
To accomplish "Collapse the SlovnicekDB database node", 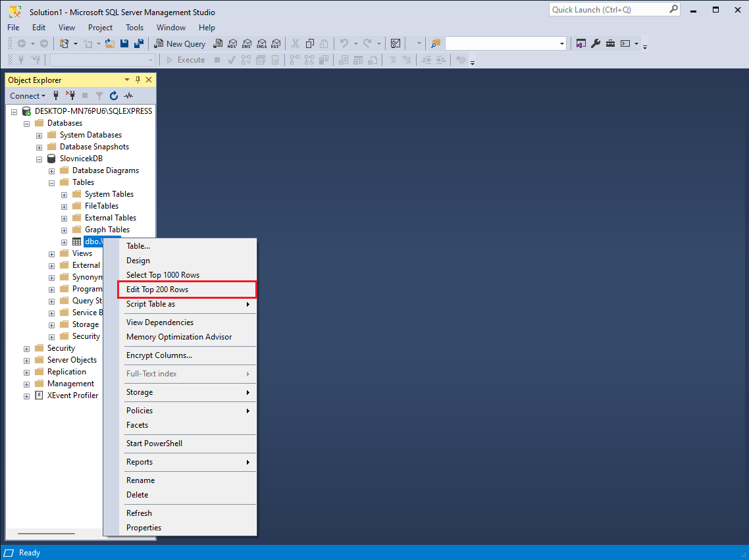I will point(39,159).
